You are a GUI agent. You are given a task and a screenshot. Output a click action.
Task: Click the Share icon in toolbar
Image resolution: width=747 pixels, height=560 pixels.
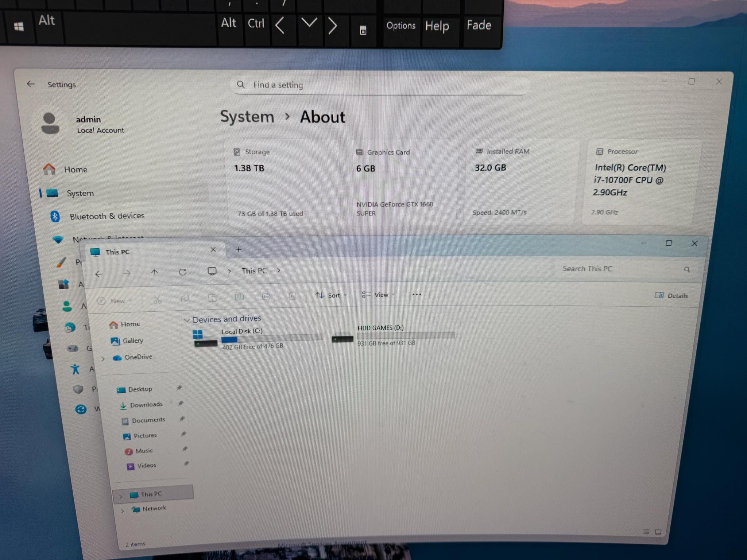266,296
